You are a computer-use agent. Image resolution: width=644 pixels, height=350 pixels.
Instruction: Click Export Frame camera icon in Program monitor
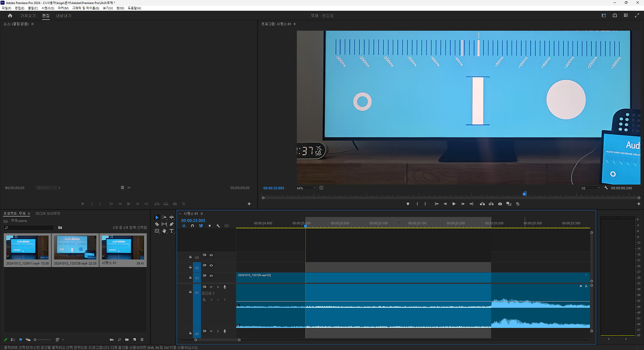point(500,204)
